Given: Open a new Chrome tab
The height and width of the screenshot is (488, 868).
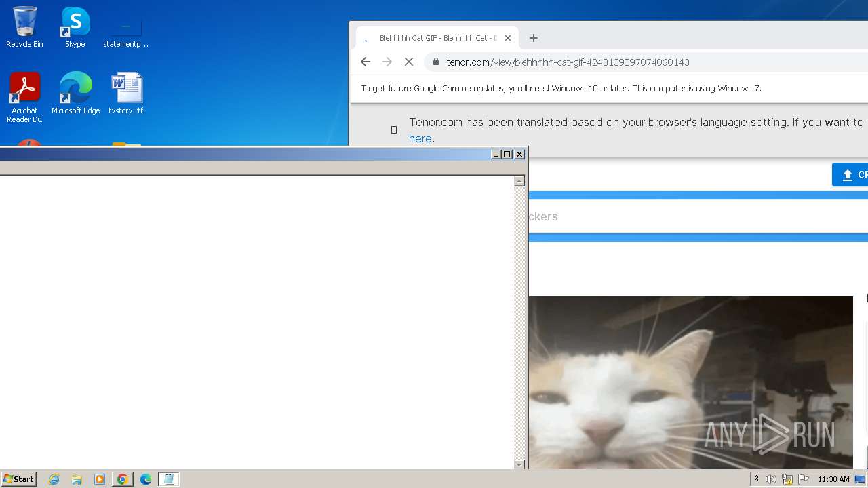Looking at the screenshot, I should click(x=534, y=38).
